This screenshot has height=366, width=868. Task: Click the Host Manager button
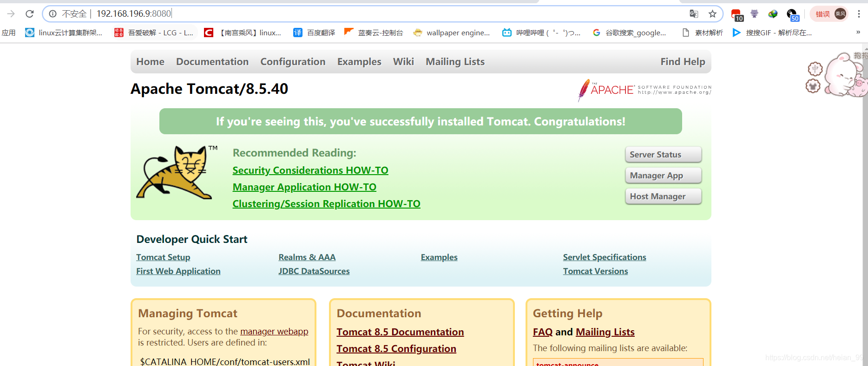(x=663, y=196)
